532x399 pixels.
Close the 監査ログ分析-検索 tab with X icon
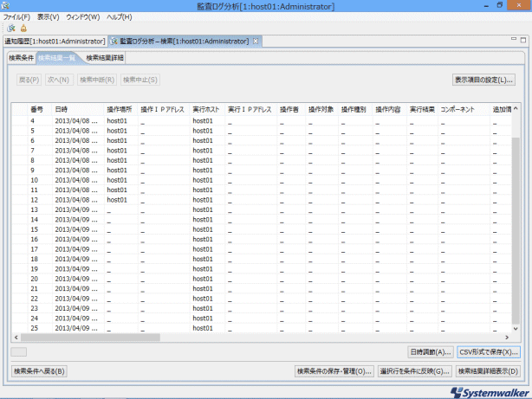tap(256, 42)
